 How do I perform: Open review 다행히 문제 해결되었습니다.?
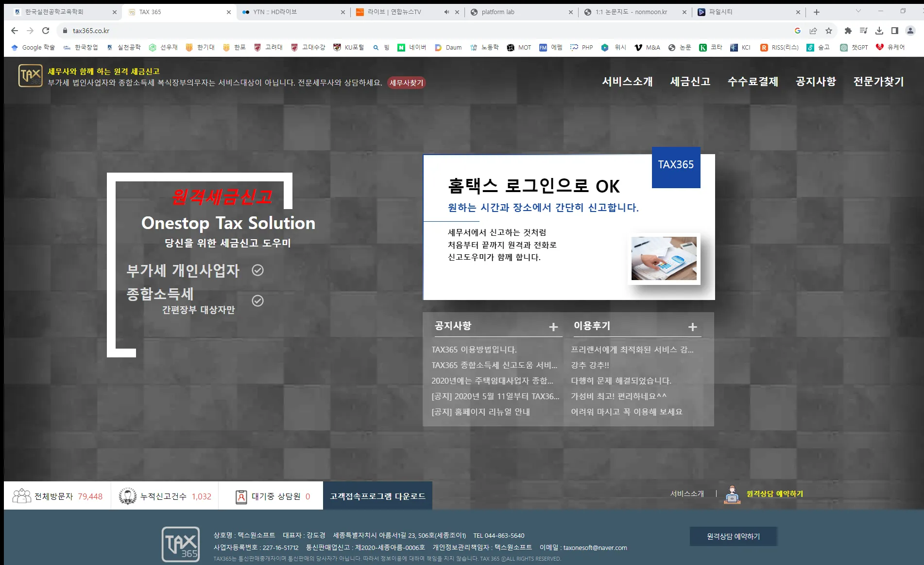pos(621,381)
